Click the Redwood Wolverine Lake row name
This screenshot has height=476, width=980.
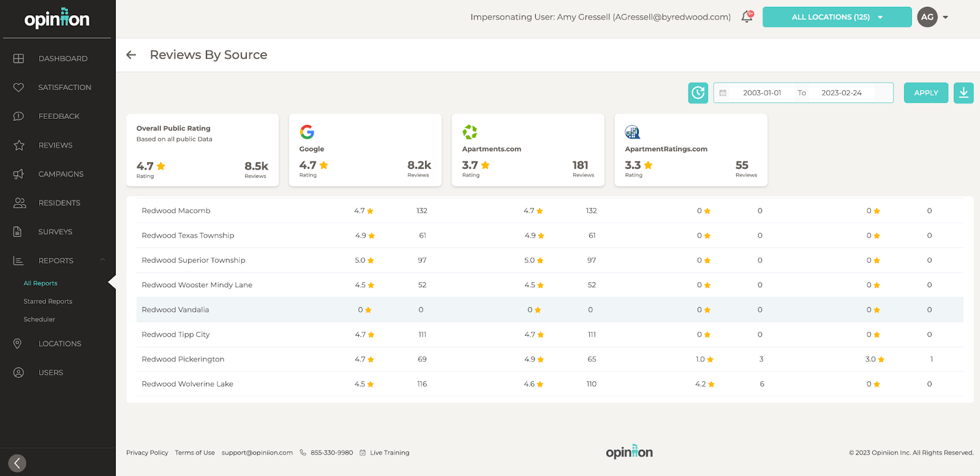(x=187, y=384)
